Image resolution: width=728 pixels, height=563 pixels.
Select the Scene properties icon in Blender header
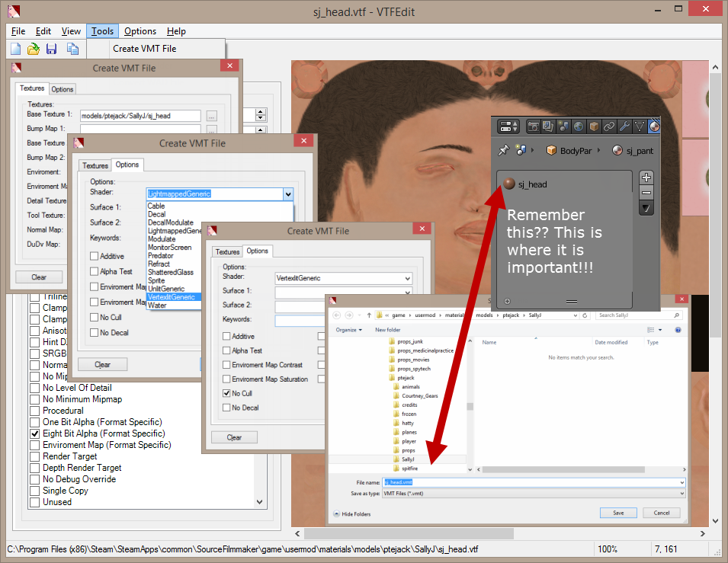tap(563, 126)
